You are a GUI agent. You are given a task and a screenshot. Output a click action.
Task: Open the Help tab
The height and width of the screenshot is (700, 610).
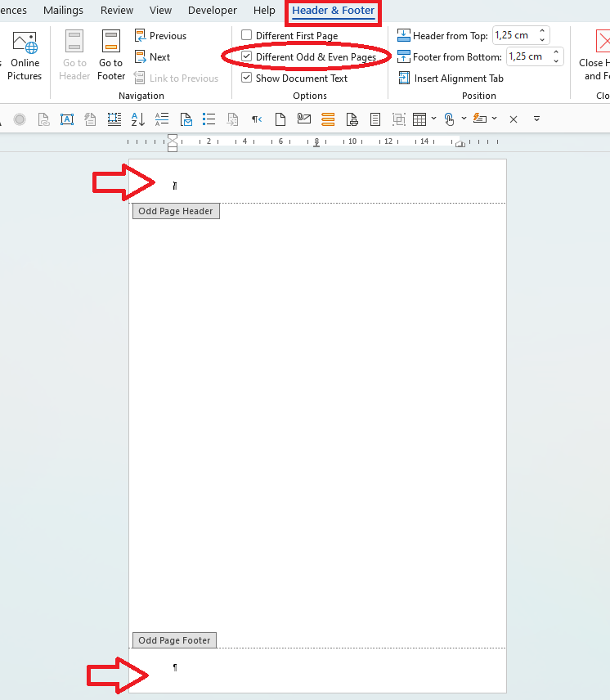[264, 11]
